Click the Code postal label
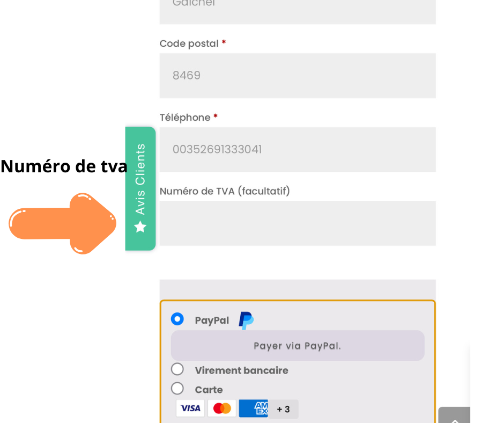The width and height of the screenshot is (504, 423). pos(189,43)
